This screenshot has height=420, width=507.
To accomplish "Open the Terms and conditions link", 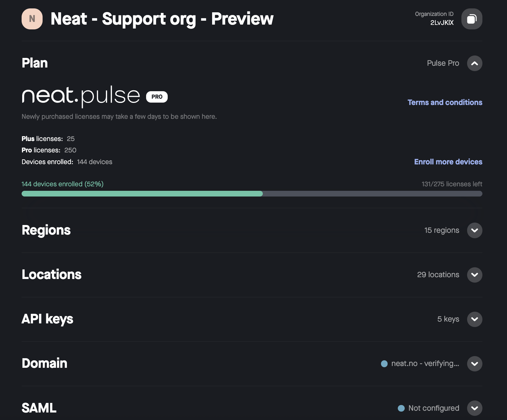I will 445,102.
